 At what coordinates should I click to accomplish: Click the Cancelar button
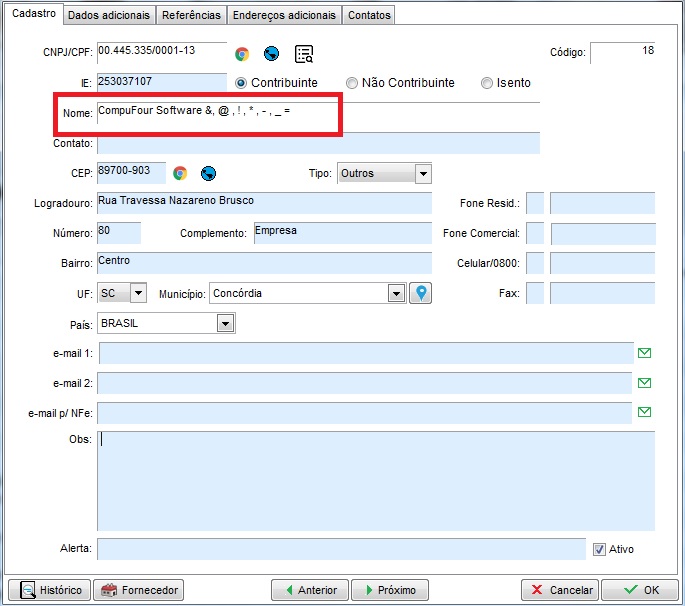click(x=560, y=590)
